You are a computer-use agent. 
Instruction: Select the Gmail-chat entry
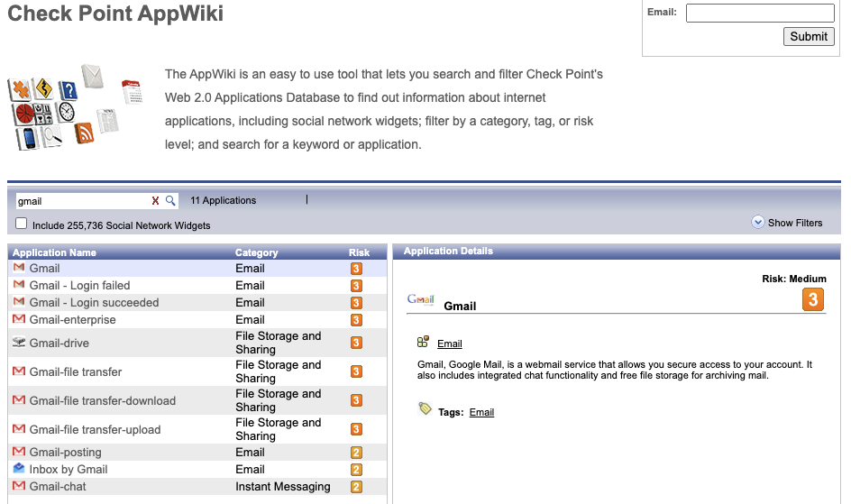(x=197, y=486)
